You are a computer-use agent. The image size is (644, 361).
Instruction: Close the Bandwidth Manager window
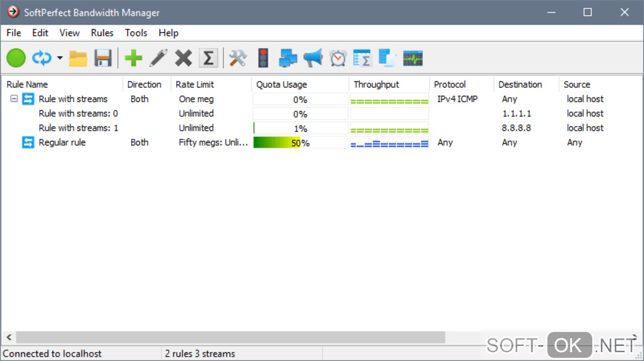point(624,13)
